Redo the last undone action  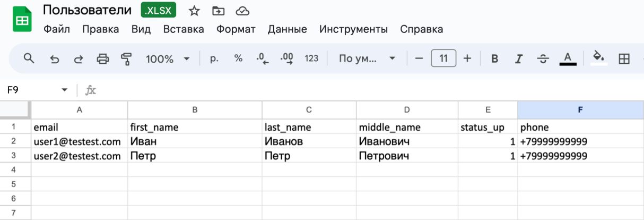pyautogui.click(x=79, y=58)
